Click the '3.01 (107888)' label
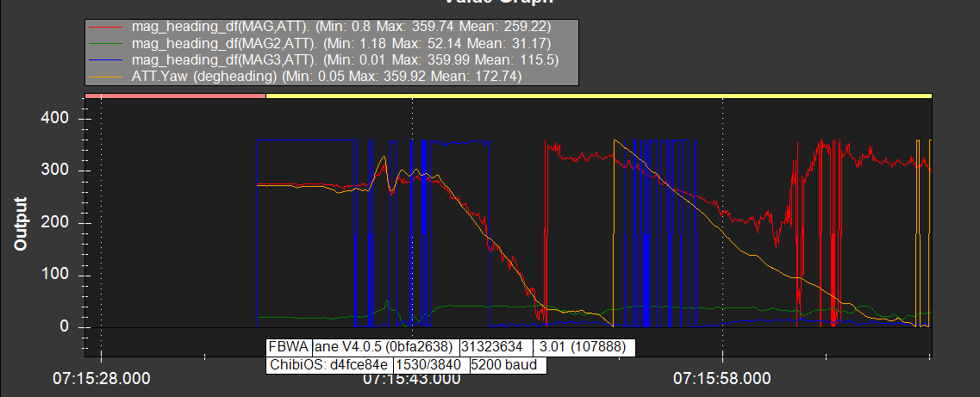The image size is (980, 397). [584, 347]
